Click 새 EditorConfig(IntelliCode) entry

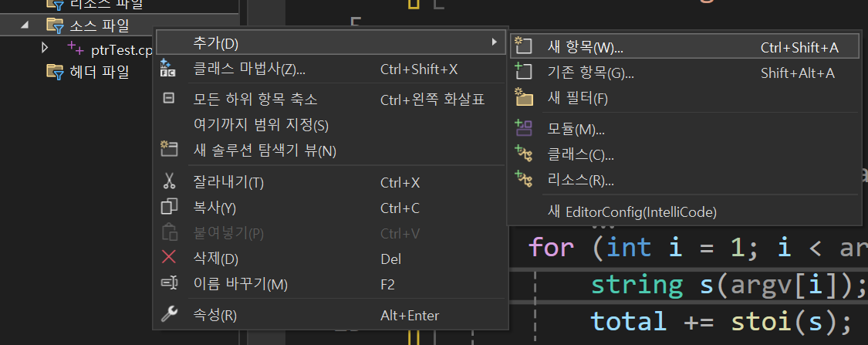coord(685,211)
